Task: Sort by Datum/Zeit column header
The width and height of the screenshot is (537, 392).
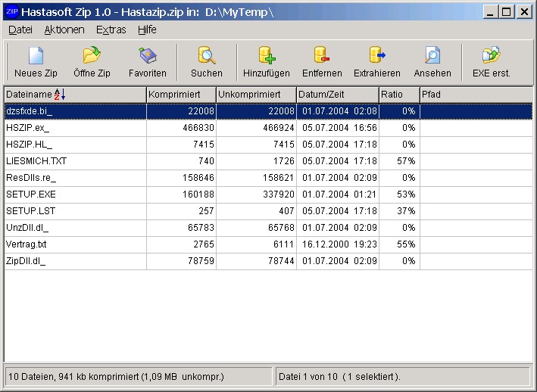Action: (x=338, y=95)
